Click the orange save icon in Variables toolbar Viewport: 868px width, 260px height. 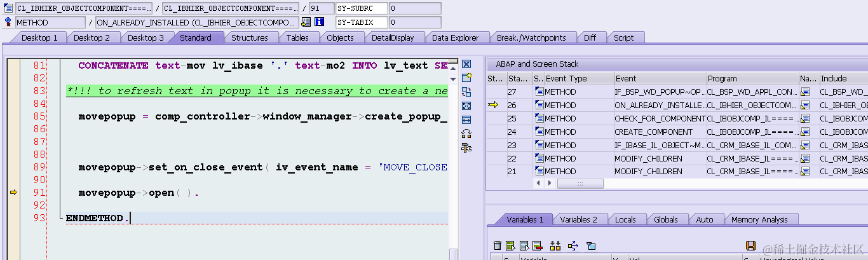tap(750, 245)
